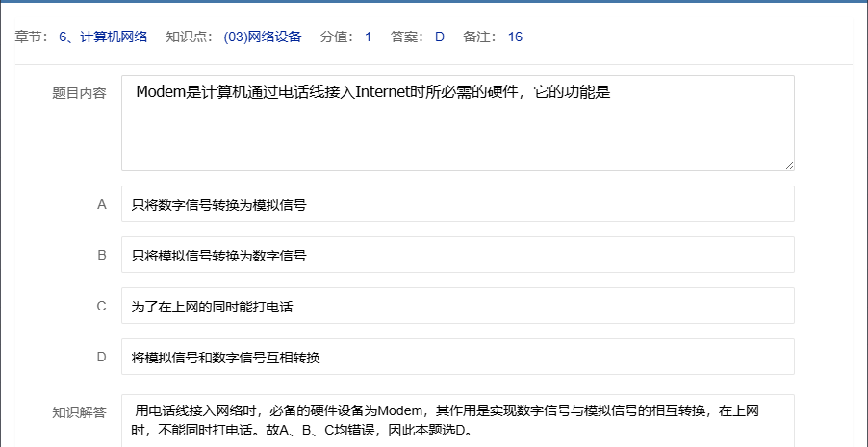Click the letter A option label
Image resolution: width=868 pixels, height=447 pixels.
pyautogui.click(x=101, y=204)
